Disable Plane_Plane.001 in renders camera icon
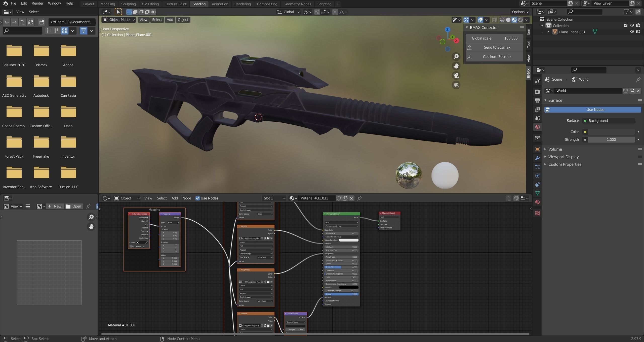Viewport: 644px width, 342px height. tap(638, 32)
